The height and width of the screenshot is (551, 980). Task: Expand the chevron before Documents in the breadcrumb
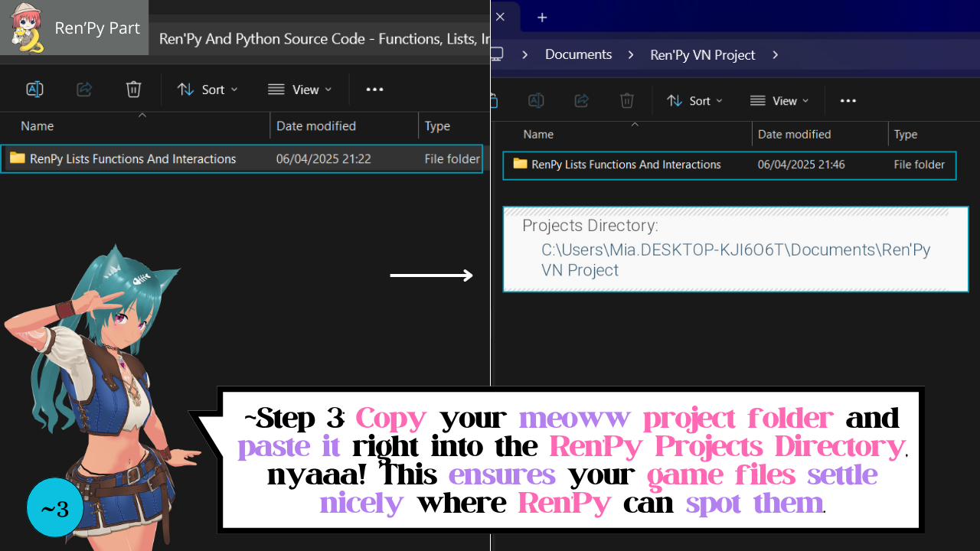coord(525,55)
